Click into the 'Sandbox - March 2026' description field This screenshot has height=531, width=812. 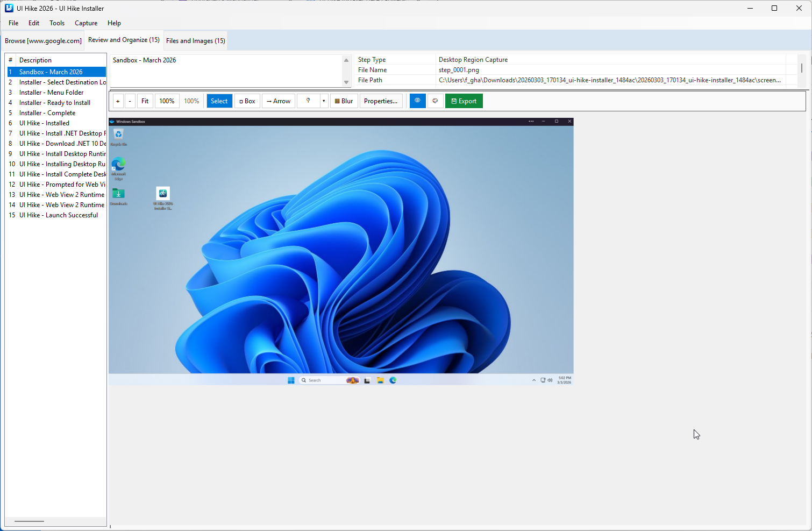coord(226,70)
